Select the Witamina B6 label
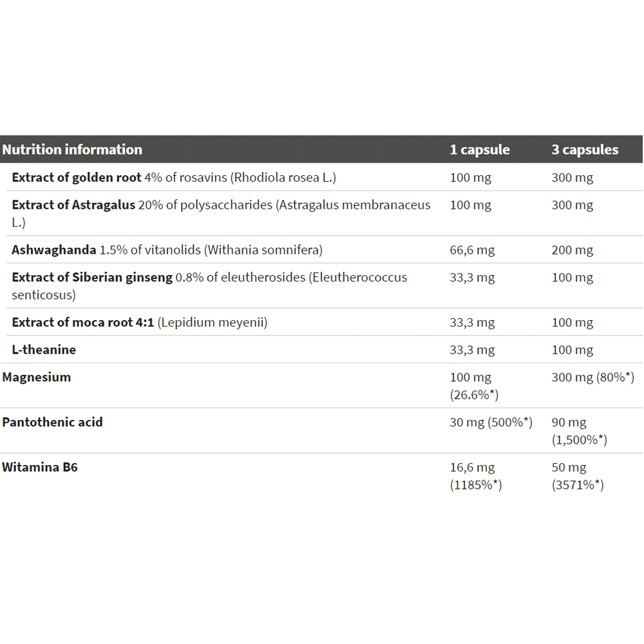The width and height of the screenshot is (644, 644). tap(40, 468)
